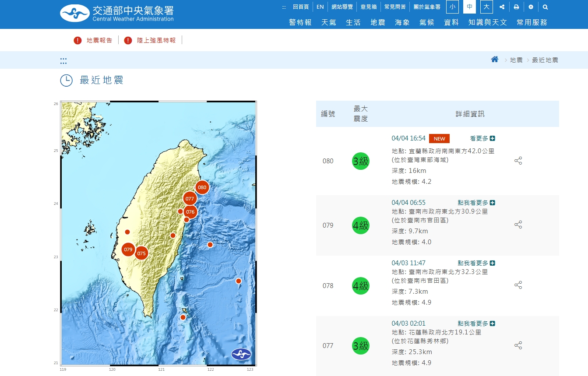Share earthquake report 078
This screenshot has width=588, height=376.
coord(518,285)
